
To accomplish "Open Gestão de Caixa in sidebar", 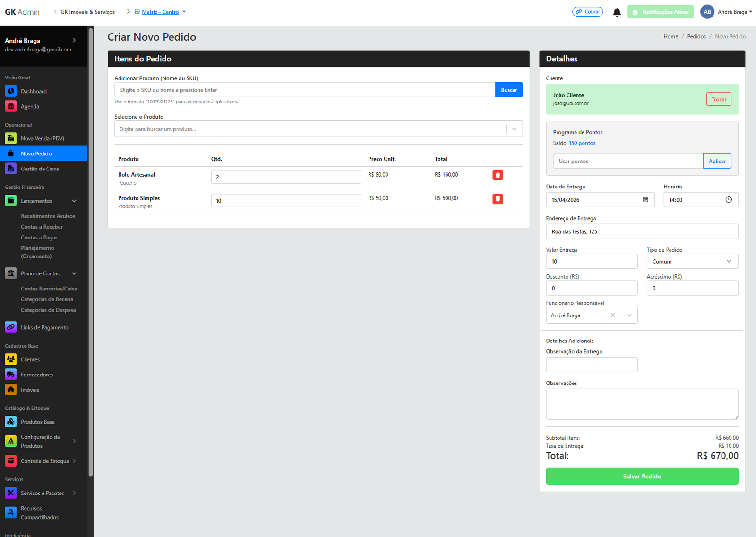I will pos(40,169).
